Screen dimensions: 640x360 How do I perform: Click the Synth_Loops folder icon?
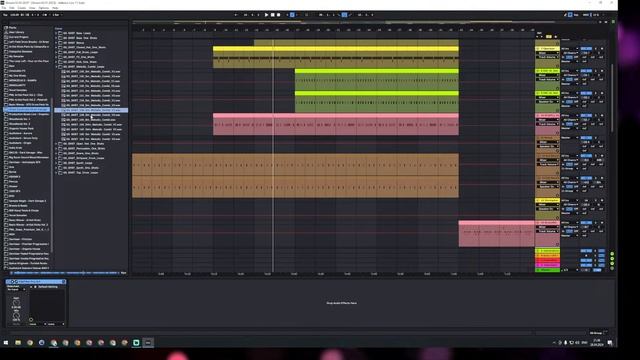(60, 163)
